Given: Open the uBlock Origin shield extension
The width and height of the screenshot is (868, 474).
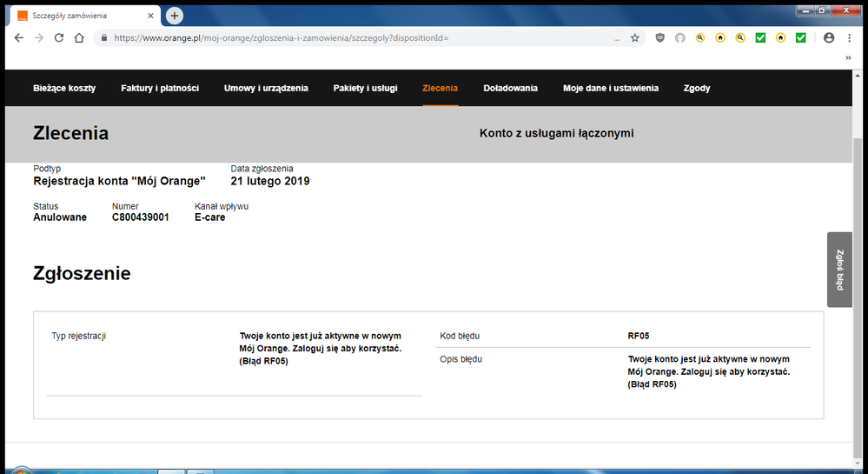Looking at the screenshot, I should coord(659,37).
